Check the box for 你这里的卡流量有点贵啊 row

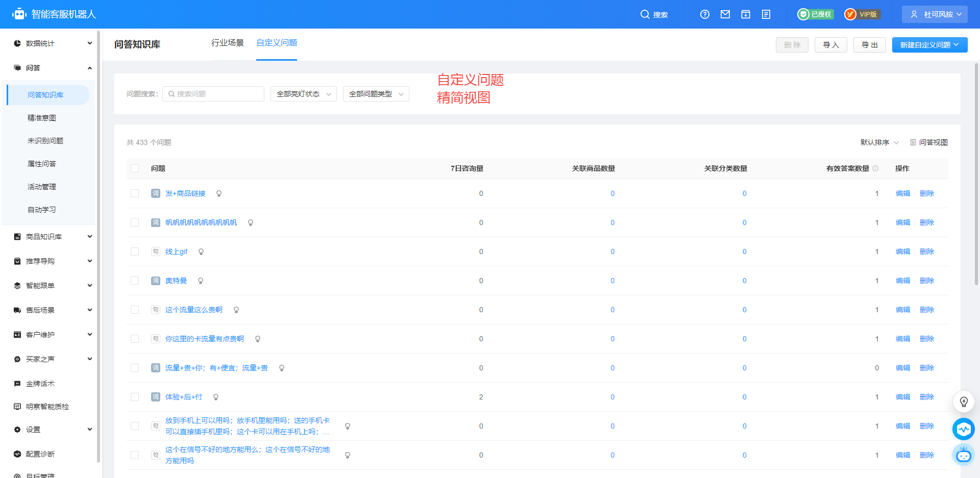click(135, 339)
